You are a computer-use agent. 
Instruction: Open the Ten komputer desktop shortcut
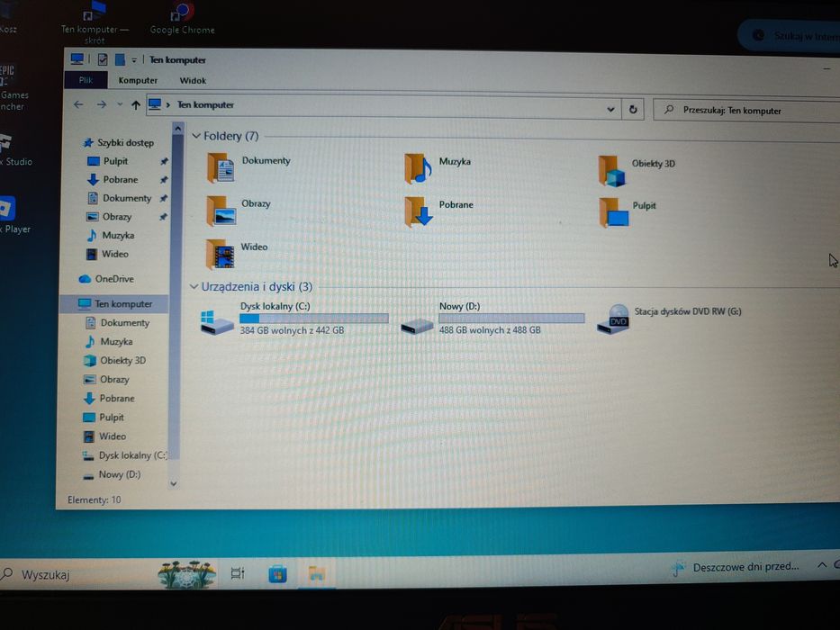(95, 22)
